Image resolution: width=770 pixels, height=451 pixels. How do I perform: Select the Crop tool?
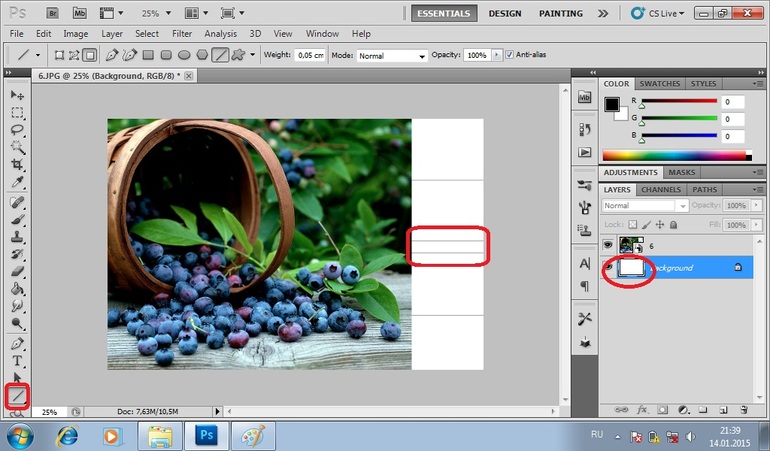click(17, 164)
